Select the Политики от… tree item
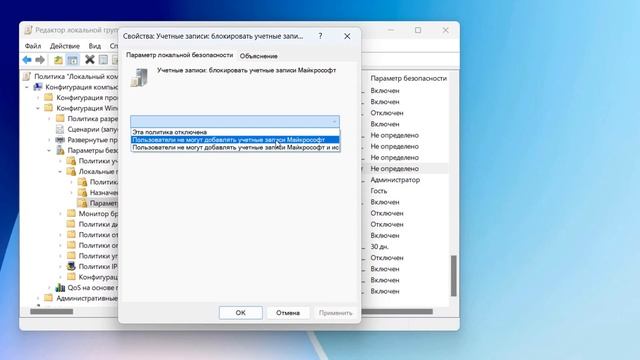This screenshot has width=640, height=360. coord(98,235)
